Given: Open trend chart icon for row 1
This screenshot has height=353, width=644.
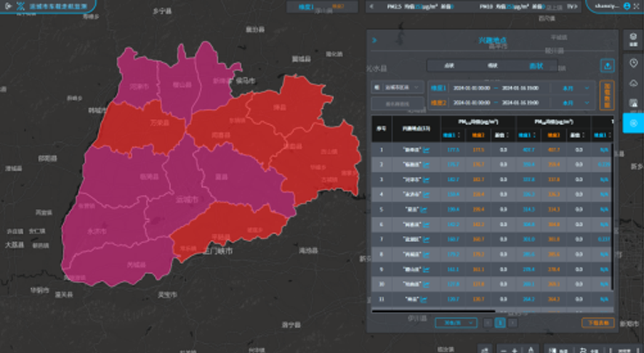Looking at the screenshot, I should (427, 149).
